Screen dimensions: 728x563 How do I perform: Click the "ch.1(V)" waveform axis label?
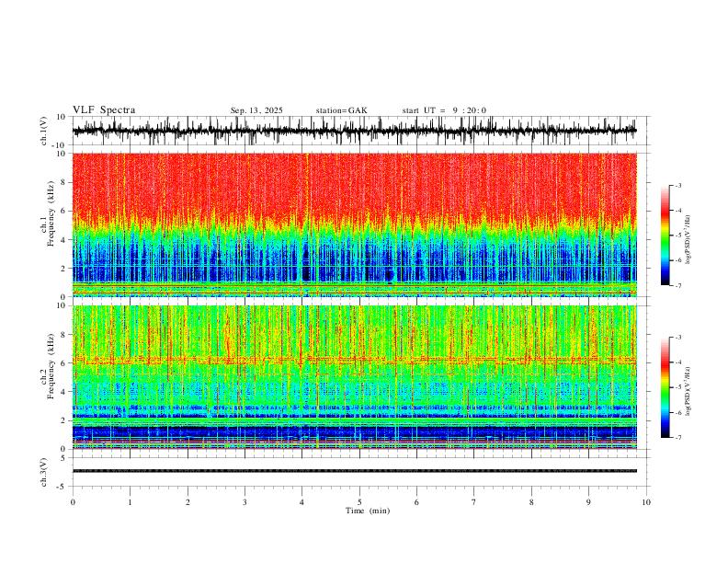point(44,131)
